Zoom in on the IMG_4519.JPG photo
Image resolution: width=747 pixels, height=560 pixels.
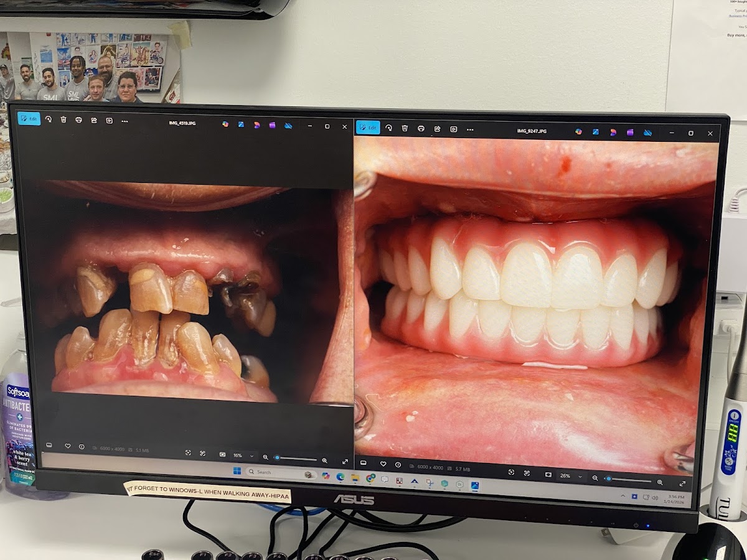(x=324, y=460)
